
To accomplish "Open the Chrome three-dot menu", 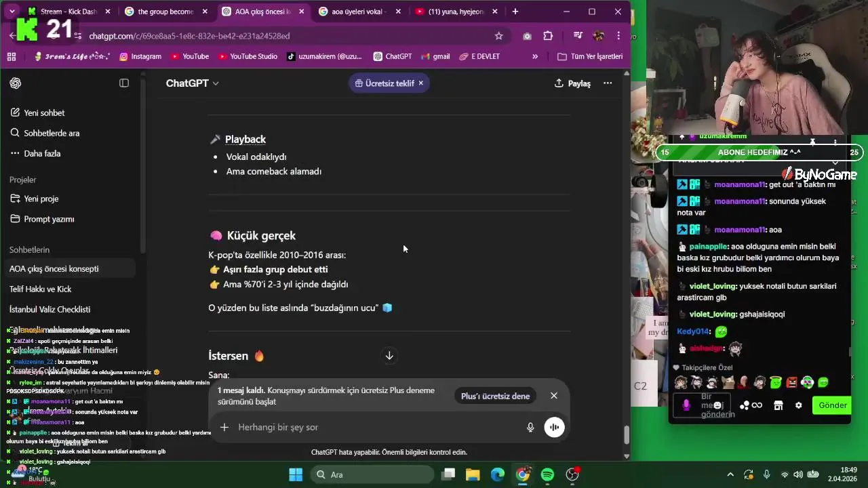I will [618, 36].
